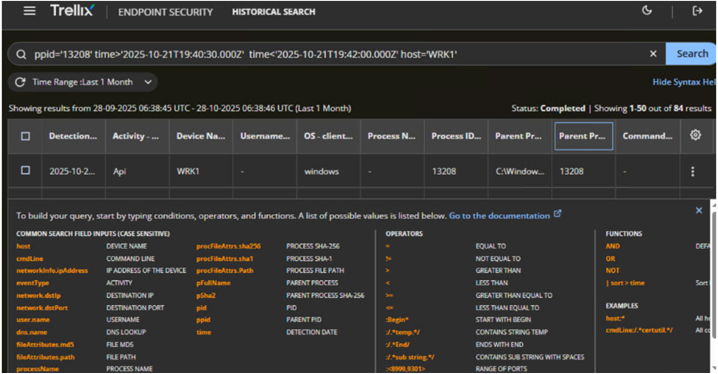Insert the host search field

(23, 246)
